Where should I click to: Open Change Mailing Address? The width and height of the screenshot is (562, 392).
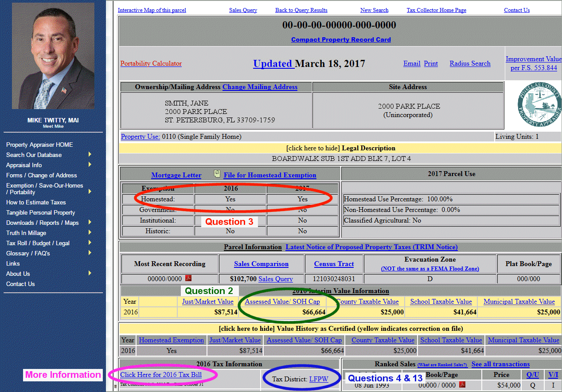(260, 87)
